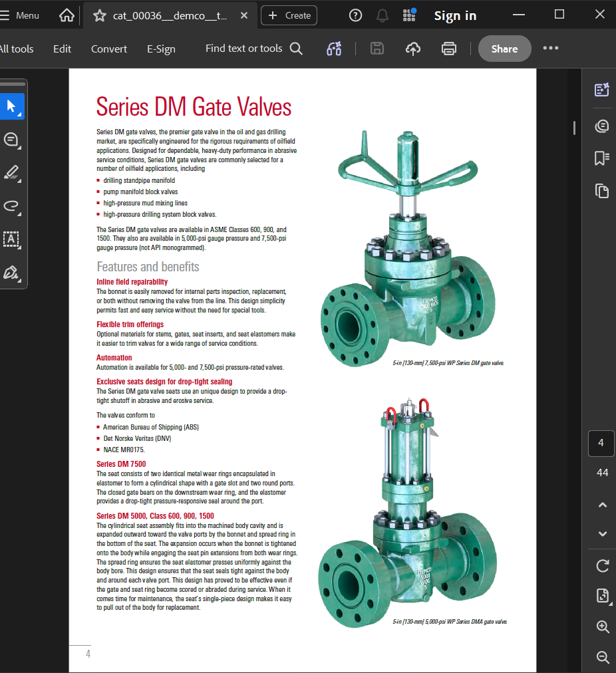
Task: Rotate the view with the rotate icon
Action: [603, 566]
